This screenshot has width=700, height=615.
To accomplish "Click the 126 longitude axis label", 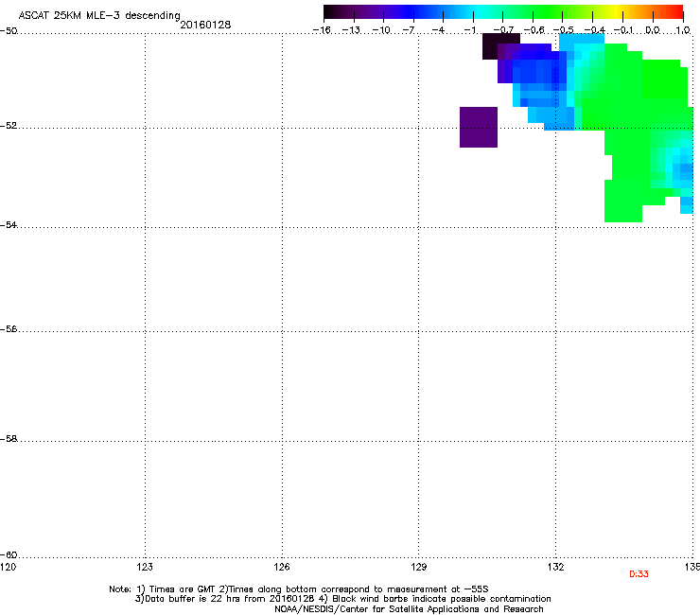I will click(x=282, y=567).
